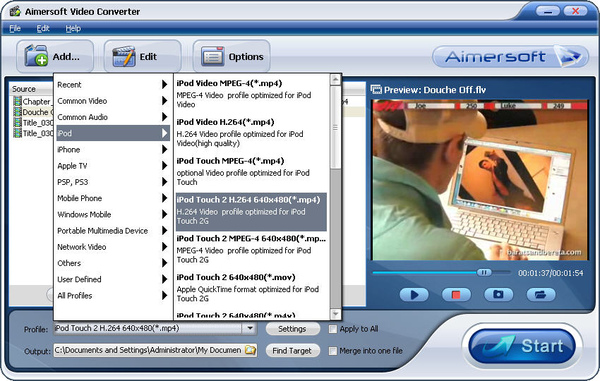Choose iPod Touch 2 MPEG-4 640x480 profile

251,249
